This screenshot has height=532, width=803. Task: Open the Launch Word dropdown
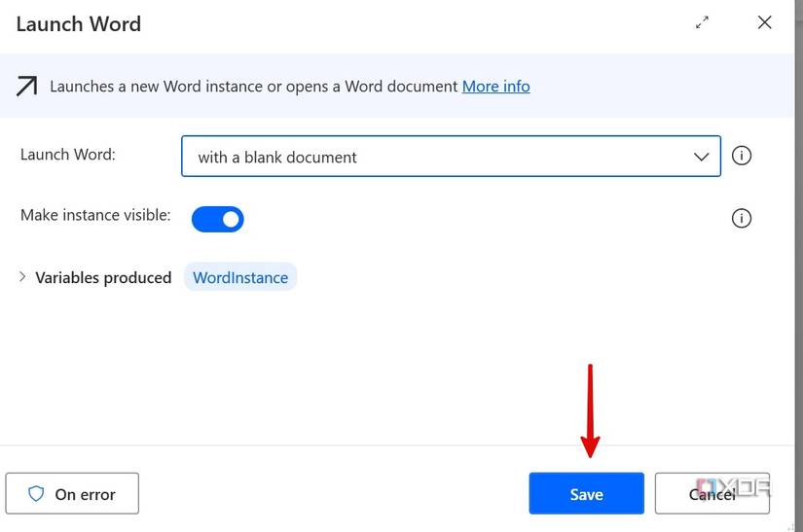click(x=452, y=157)
